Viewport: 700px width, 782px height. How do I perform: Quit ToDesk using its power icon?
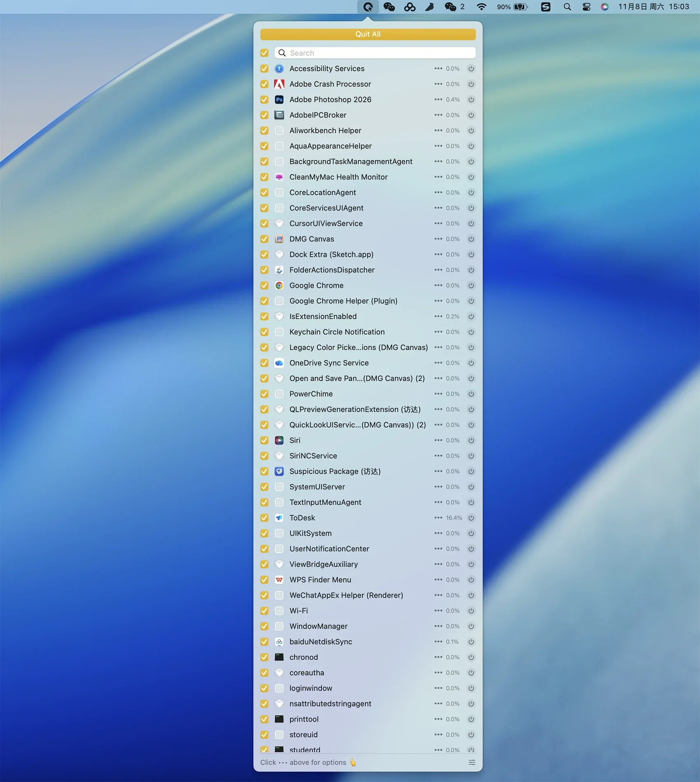pos(471,518)
